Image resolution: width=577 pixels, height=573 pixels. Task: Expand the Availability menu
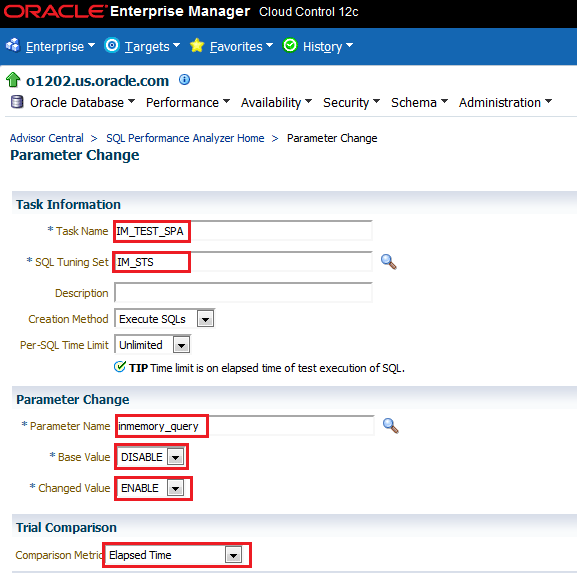coord(276,102)
